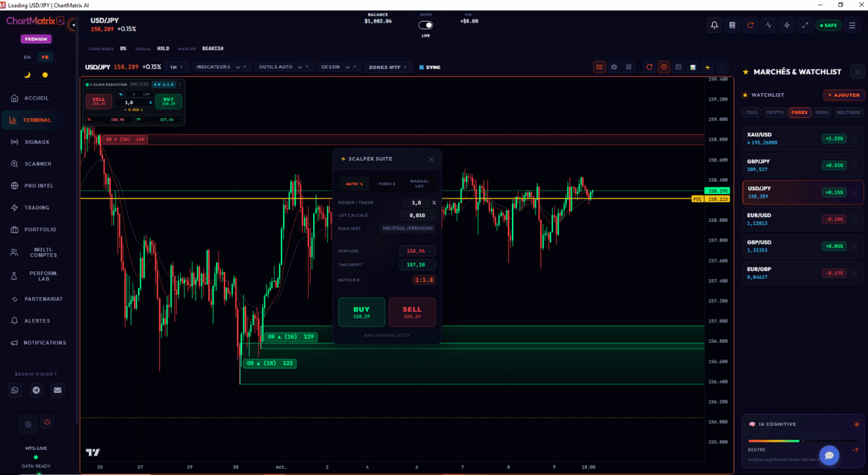Click red SELL button in Scalper Suite
This screenshot has width=868, height=475.
pyautogui.click(x=412, y=312)
